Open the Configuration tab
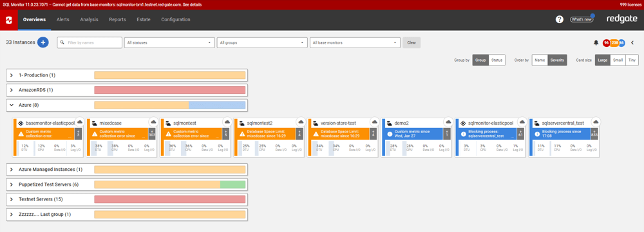644x232 pixels. [x=176, y=20]
